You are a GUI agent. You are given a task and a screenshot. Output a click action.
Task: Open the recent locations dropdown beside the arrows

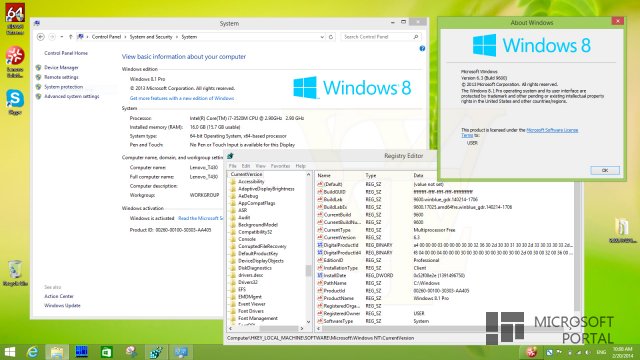[62, 37]
